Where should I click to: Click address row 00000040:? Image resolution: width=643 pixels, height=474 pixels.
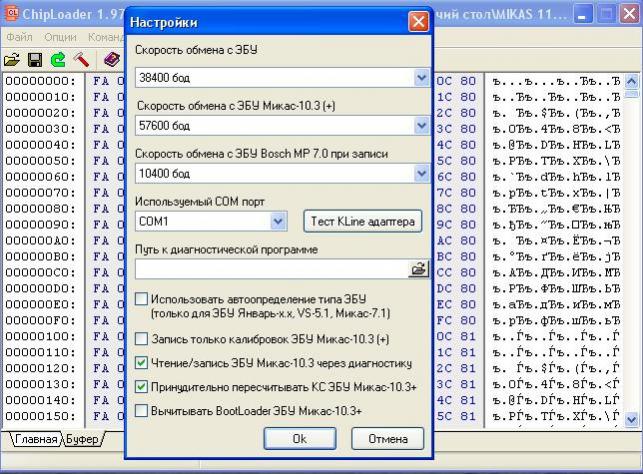41,145
